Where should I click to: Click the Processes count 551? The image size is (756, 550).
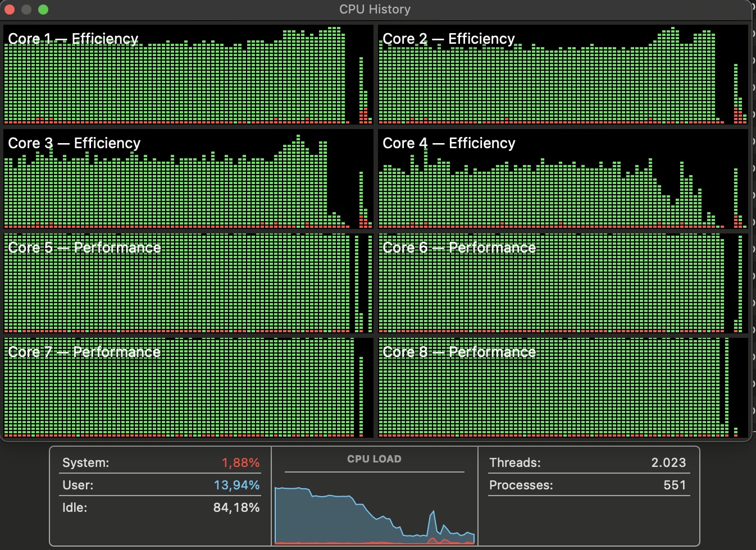[x=675, y=485]
